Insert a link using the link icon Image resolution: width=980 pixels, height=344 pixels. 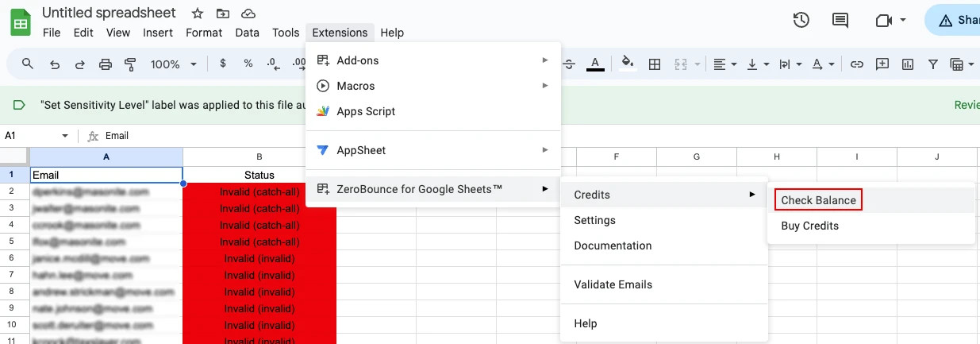[856, 64]
